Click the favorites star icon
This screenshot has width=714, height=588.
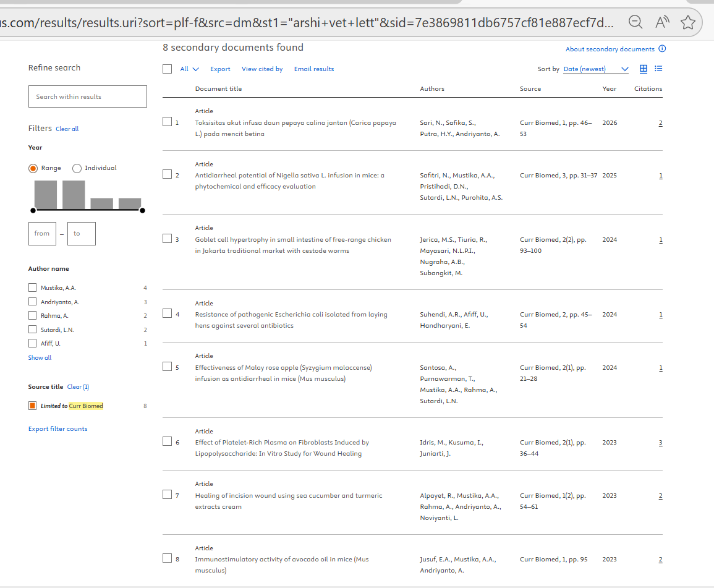click(x=687, y=22)
